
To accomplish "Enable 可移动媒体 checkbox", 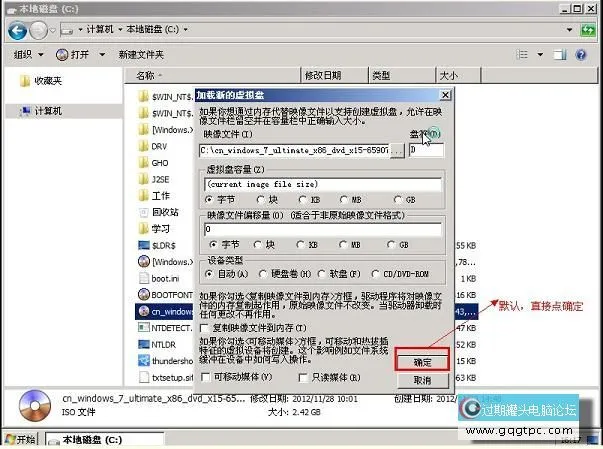I will pos(206,377).
